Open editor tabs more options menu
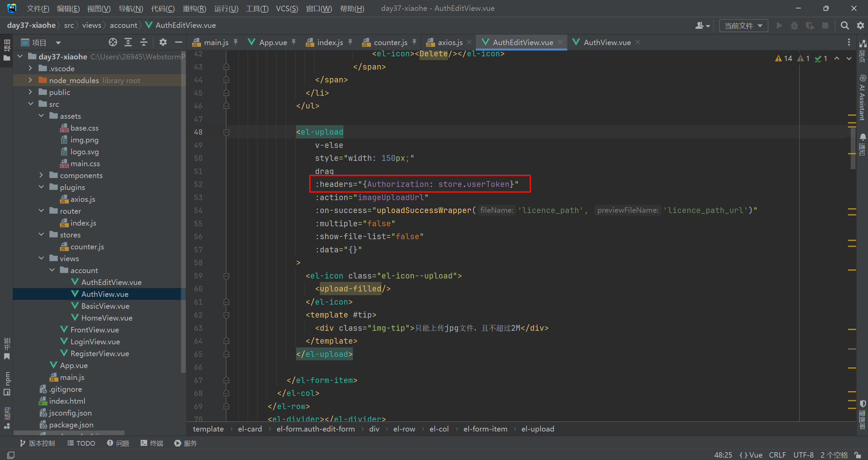Image resolution: width=868 pixels, height=460 pixels. click(x=849, y=42)
